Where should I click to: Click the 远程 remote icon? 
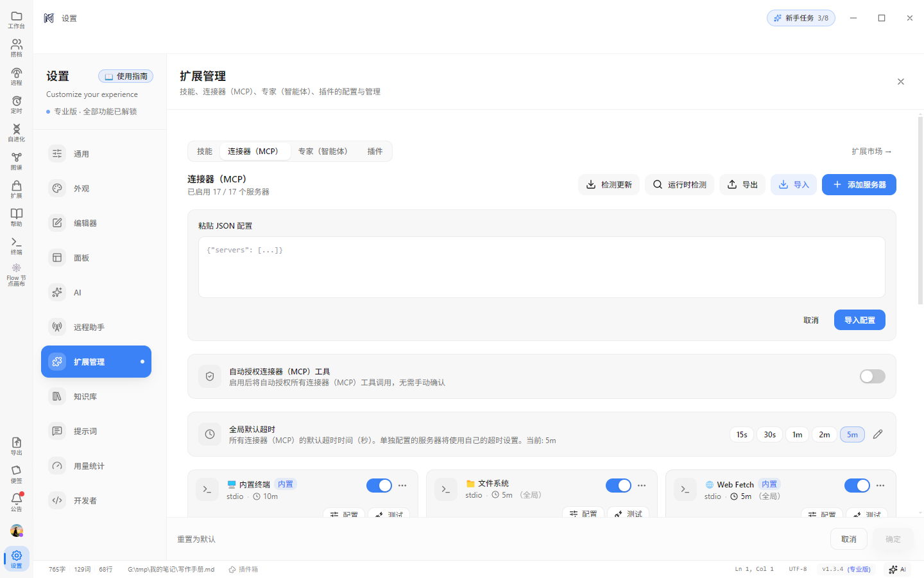pyautogui.click(x=17, y=76)
